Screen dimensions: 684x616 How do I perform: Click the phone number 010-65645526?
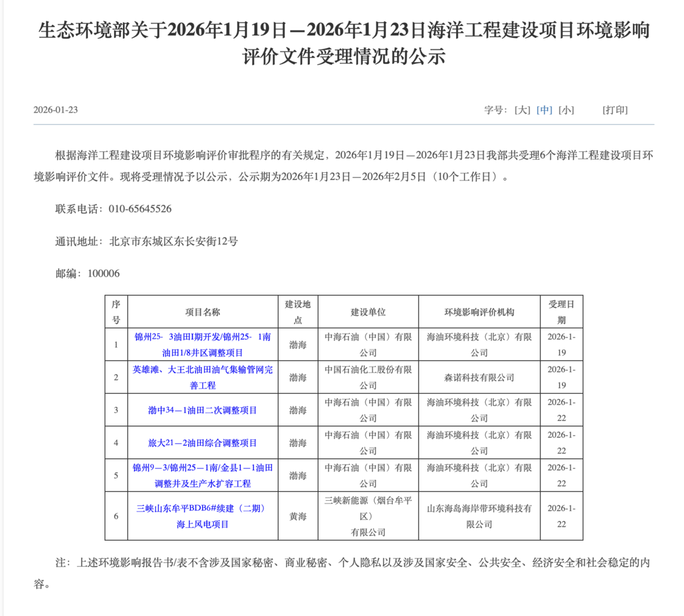click(x=140, y=209)
